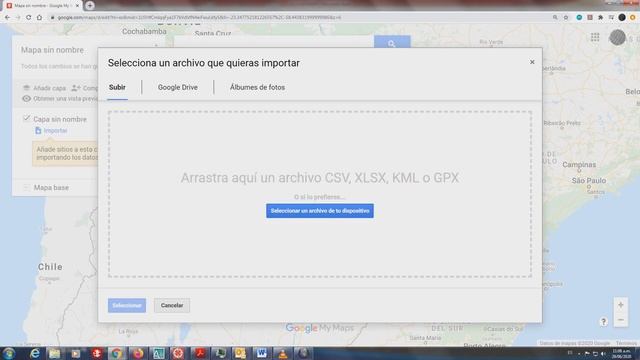Open the Windows Start menu
Image resolution: width=640 pixels, height=360 pixels.
pyautogui.click(x=9, y=353)
